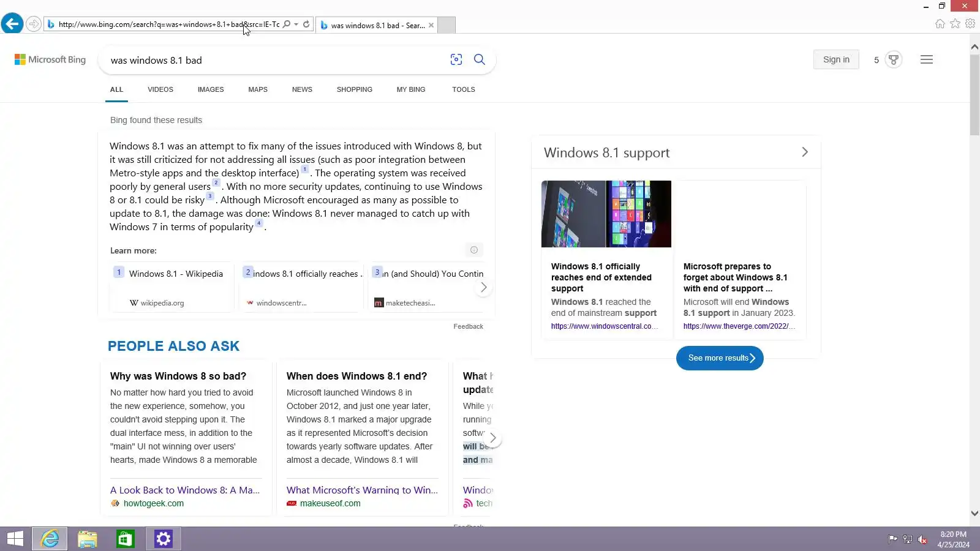Open 'A Look Back to Windows 8' link
Viewport: 980px width, 551px height.
185,490
